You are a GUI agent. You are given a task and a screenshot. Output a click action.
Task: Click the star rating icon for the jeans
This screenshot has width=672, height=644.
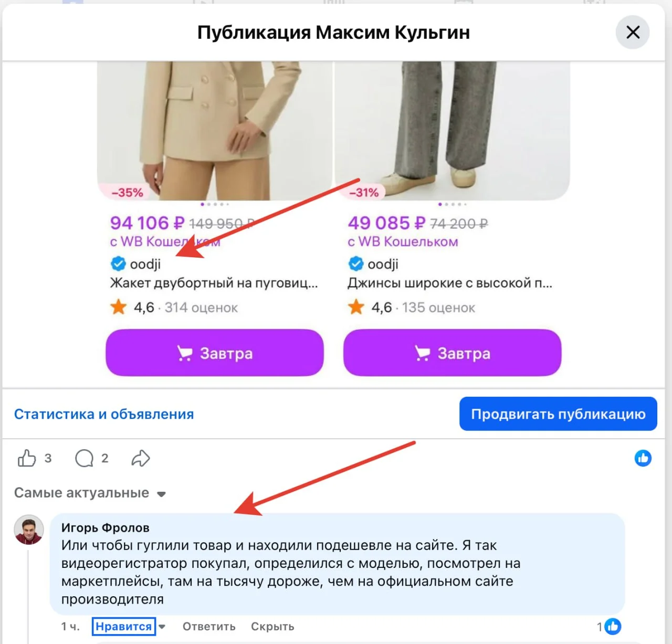point(356,307)
